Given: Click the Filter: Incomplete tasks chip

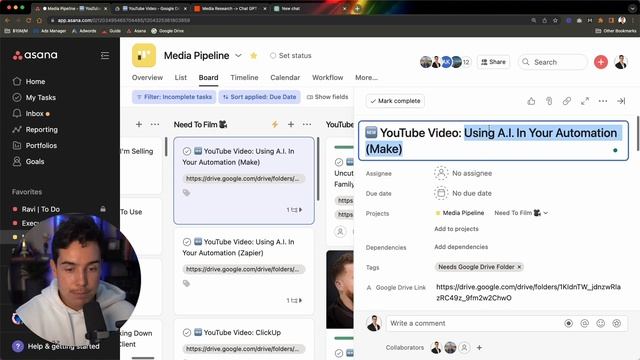Looking at the screenshot, I should tap(174, 97).
